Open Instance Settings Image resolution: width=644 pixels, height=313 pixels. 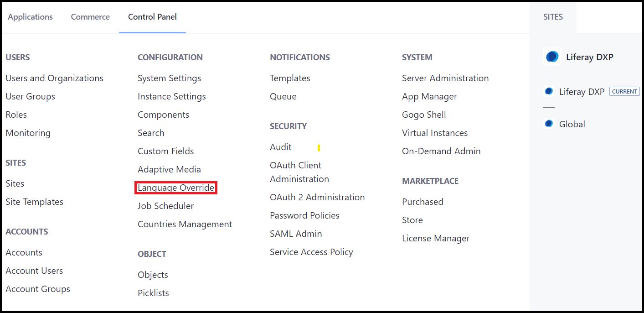(x=171, y=96)
